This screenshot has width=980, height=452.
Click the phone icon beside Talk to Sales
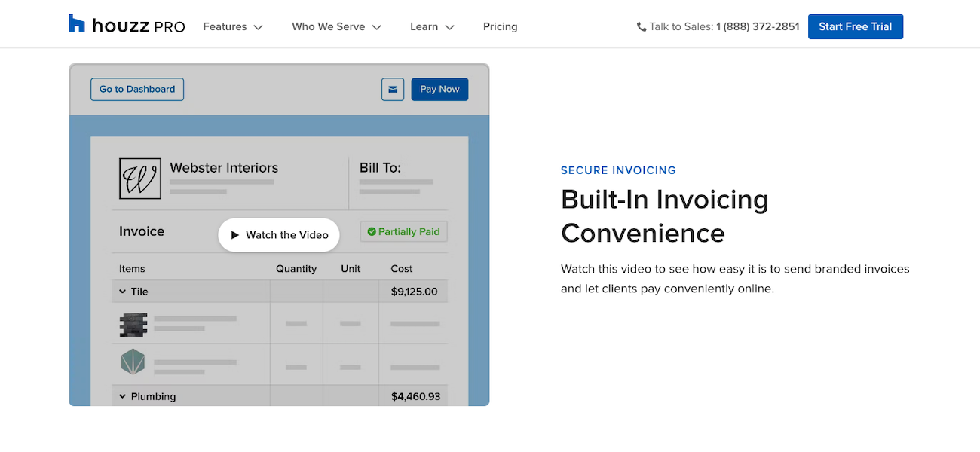[642, 26]
